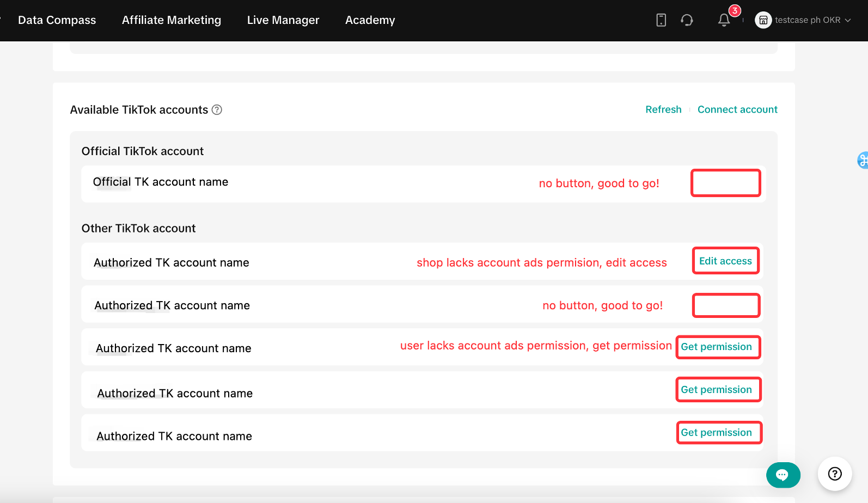Open the green chat bubble button
The image size is (868, 503).
click(783, 475)
